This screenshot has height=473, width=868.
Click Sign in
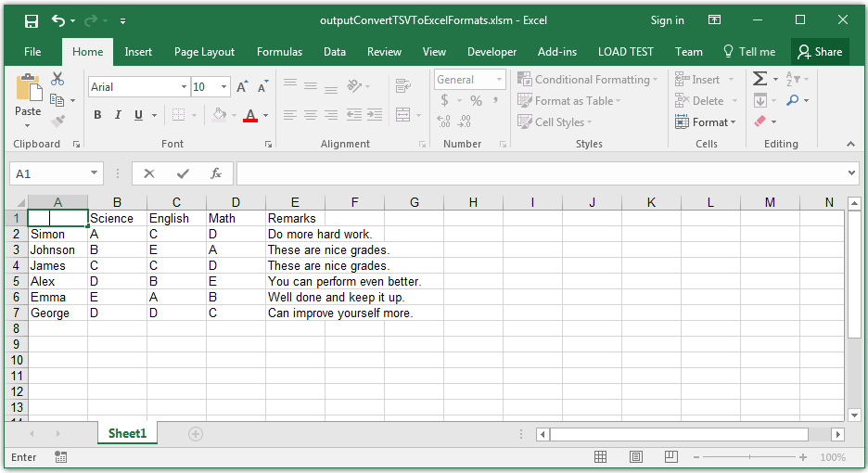click(x=667, y=20)
